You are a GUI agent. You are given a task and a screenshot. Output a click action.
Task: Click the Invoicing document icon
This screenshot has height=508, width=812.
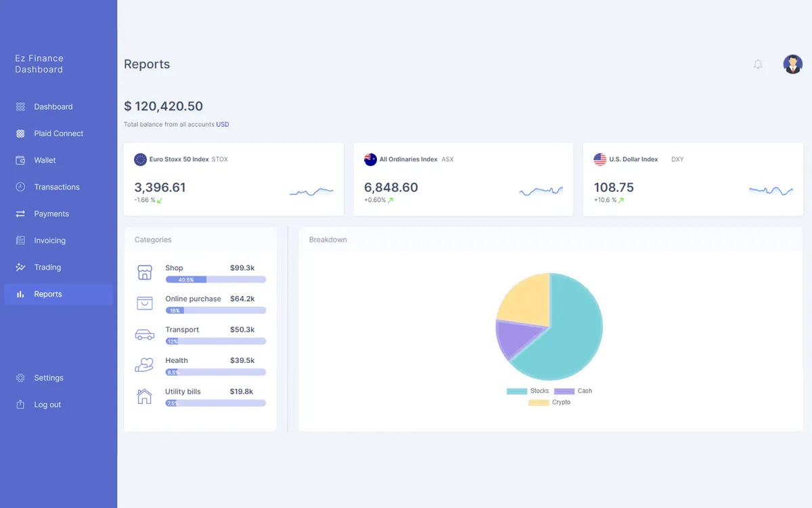[20, 240]
